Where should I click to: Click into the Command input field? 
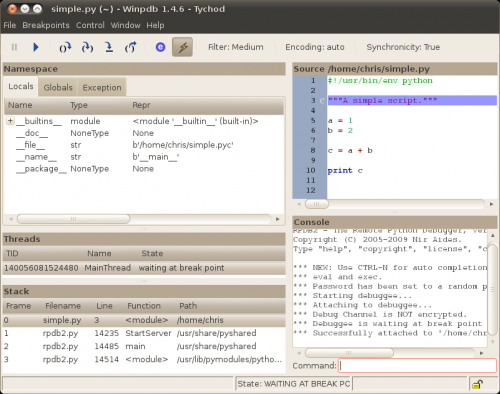pos(417,366)
